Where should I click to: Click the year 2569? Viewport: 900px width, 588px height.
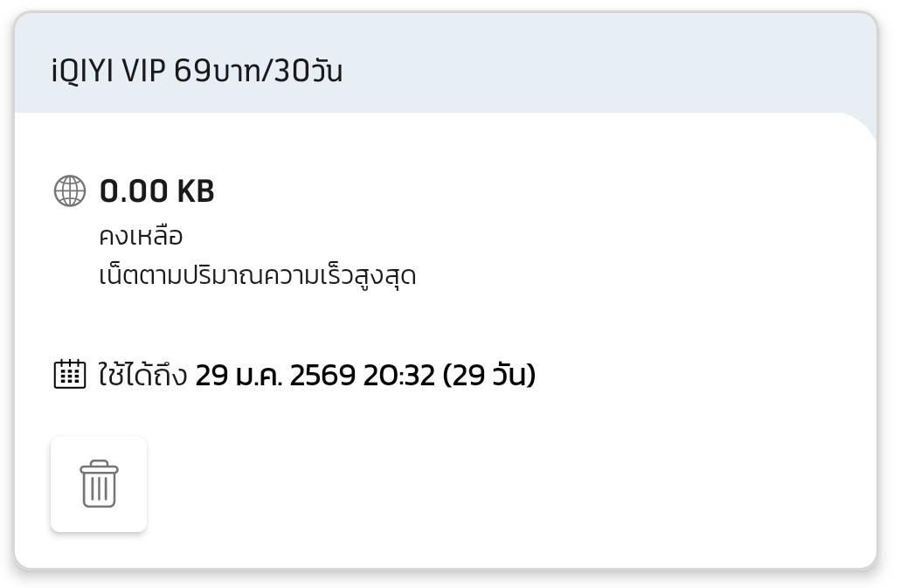(x=322, y=375)
